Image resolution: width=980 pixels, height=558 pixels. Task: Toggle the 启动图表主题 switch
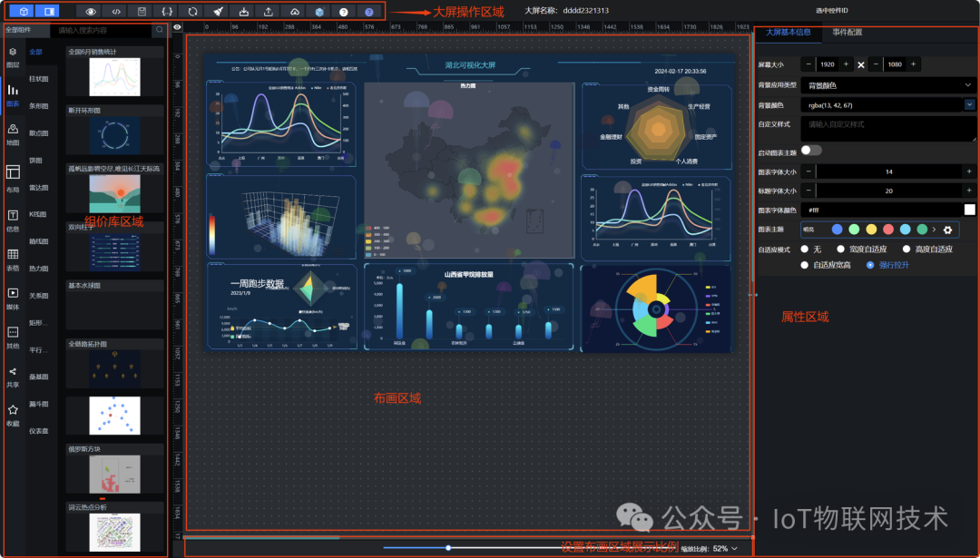click(811, 150)
